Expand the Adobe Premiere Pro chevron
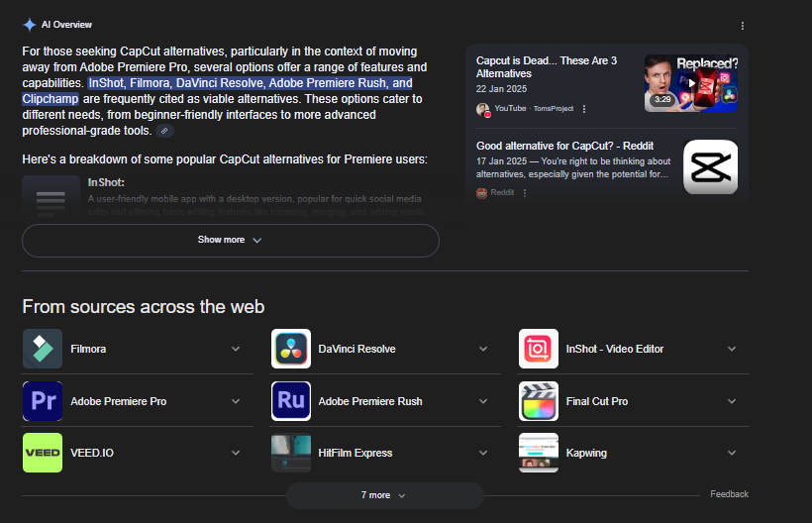This screenshot has height=523, width=812. tap(236, 401)
